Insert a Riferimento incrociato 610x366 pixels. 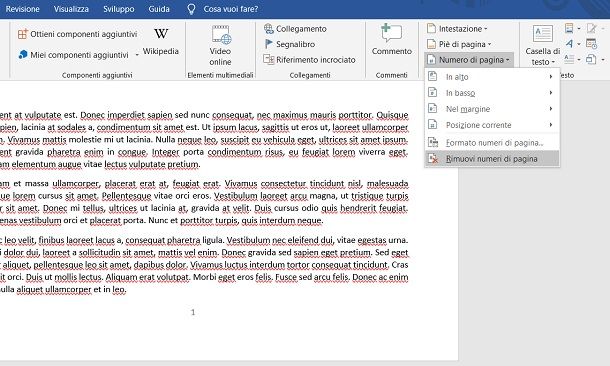pos(316,60)
